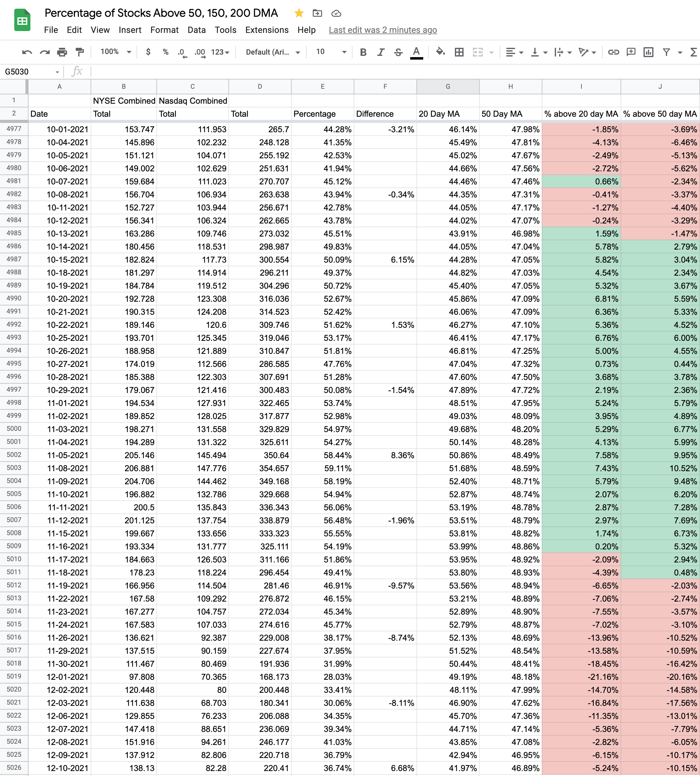
Task: Open the fill color picker
Action: (x=440, y=52)
